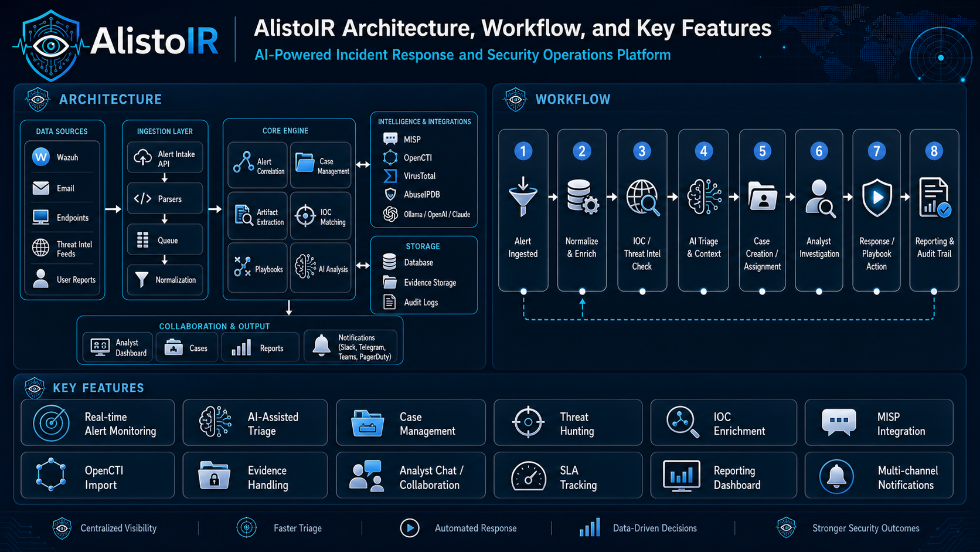Click the Queue grid icon
Screen dimensions: 980x552
(143, 240)
